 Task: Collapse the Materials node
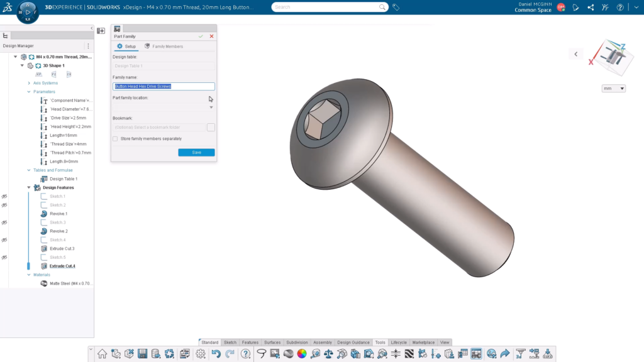(29, 275)
